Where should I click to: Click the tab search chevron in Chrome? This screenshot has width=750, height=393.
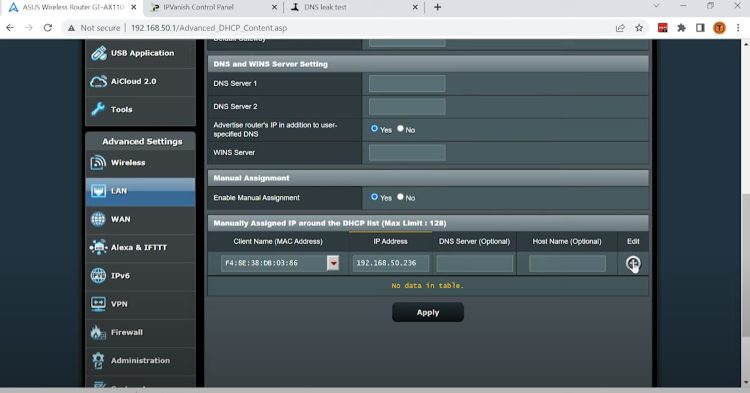pos(656,6)
